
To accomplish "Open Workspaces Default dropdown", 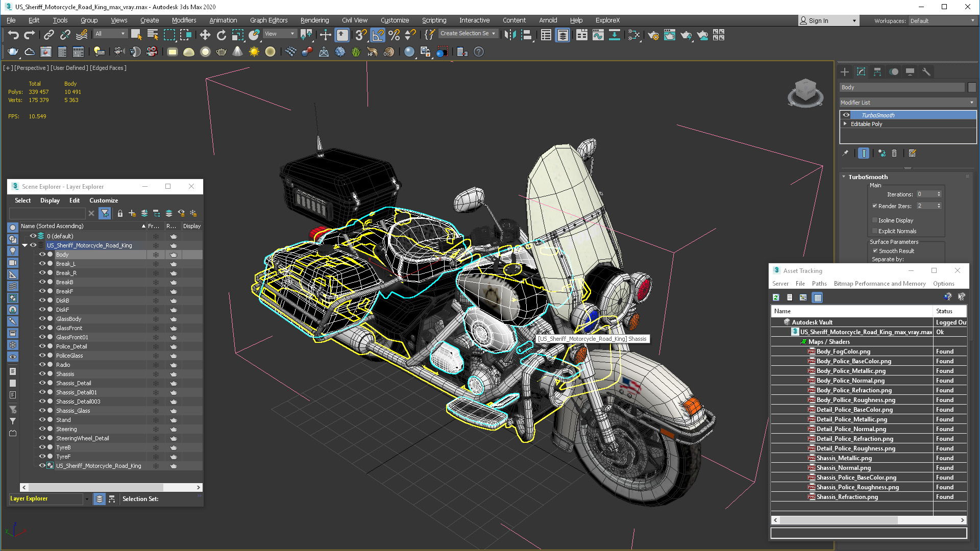I will pyautogui.click(x=942, y=21).
